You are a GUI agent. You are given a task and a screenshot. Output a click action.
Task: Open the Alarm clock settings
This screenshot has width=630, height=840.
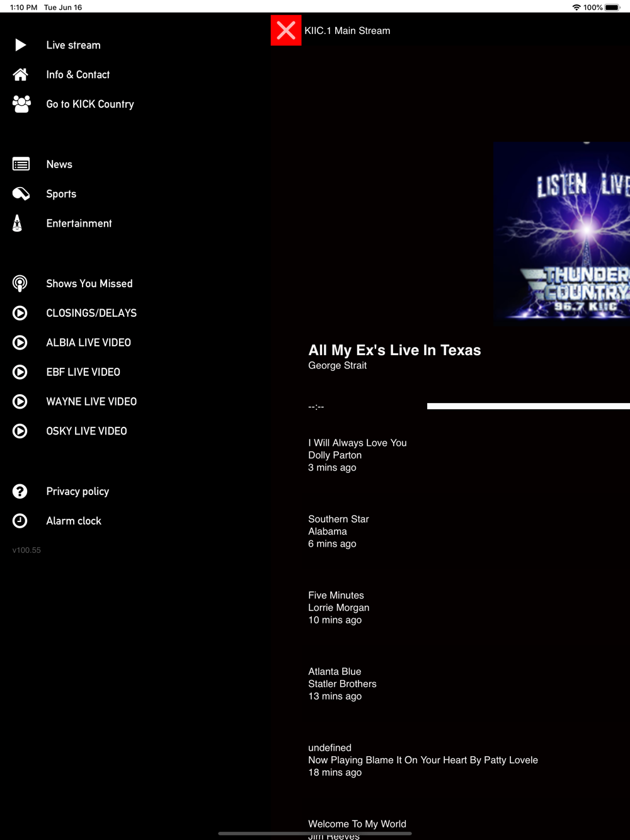click(x=74, y=521)
